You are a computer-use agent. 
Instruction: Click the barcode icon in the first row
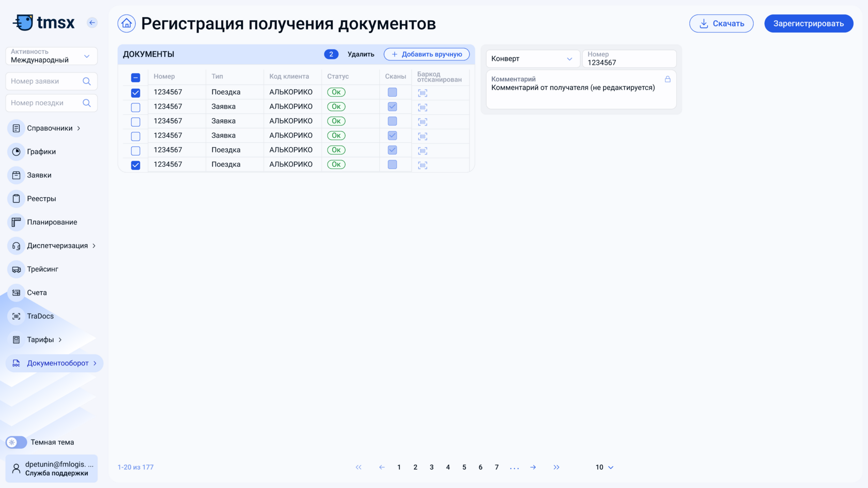pos(423,93)
